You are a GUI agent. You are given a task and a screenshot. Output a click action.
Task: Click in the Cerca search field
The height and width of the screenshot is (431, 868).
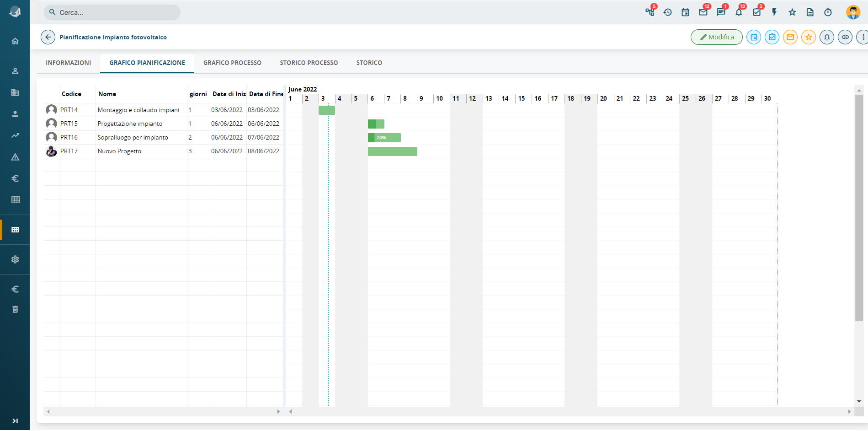click(112, 12)
